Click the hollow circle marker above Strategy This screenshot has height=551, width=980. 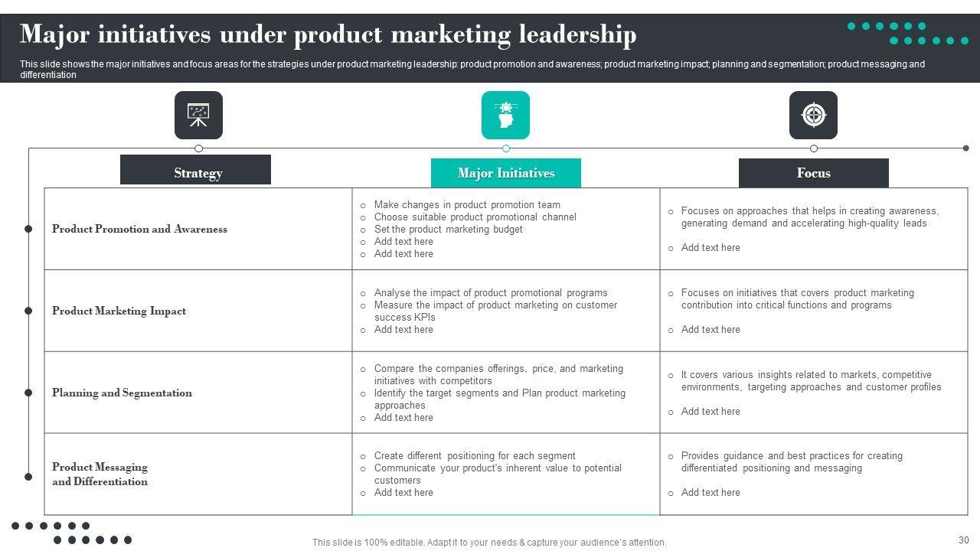click(x=199, y=148)
